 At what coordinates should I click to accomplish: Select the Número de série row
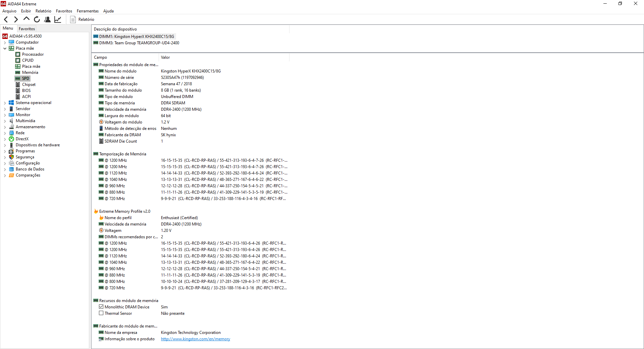(x=191, y=78)
